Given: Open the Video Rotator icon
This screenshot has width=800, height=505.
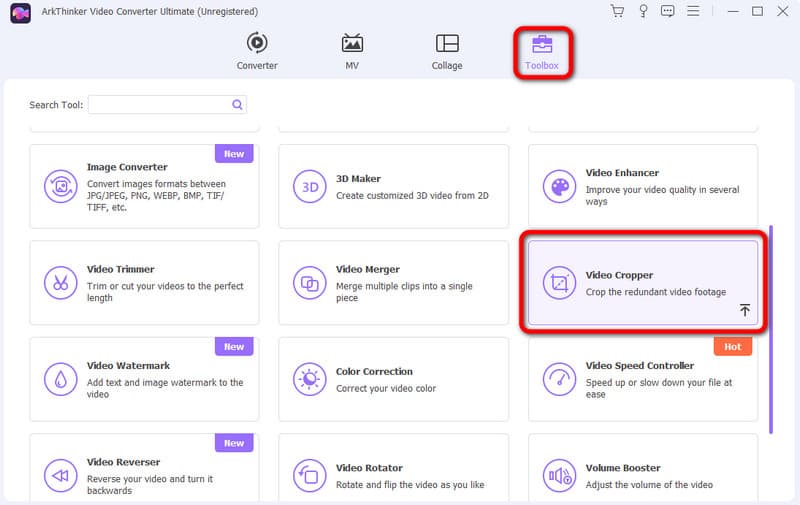Looking at the screenshot, I should pyautogui.click(x=310, y=475).
